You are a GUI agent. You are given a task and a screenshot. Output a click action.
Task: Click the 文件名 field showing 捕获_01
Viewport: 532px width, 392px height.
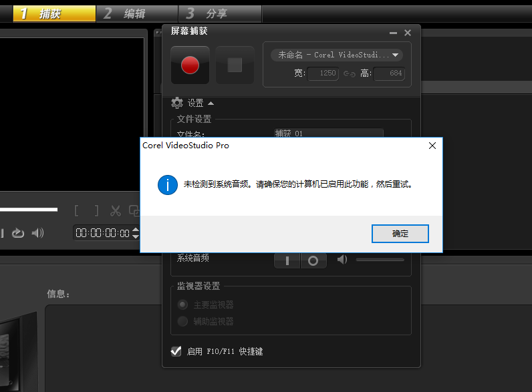click(328, 134)
